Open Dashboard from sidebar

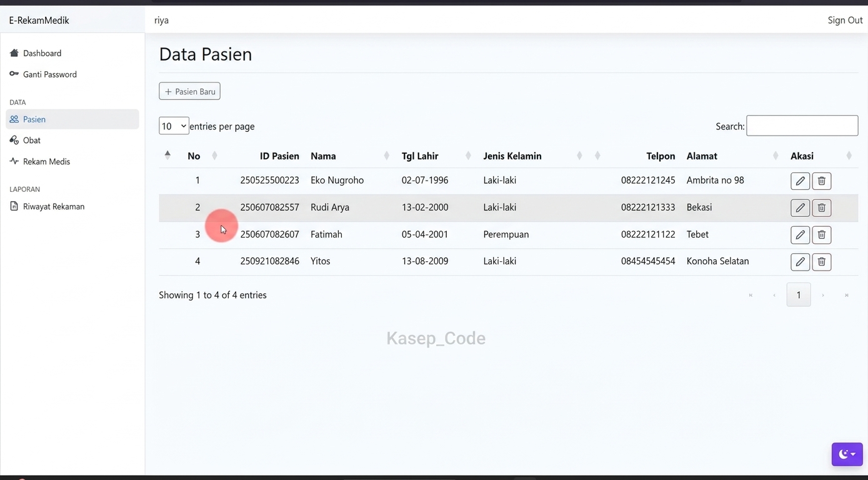pos(72,53)
